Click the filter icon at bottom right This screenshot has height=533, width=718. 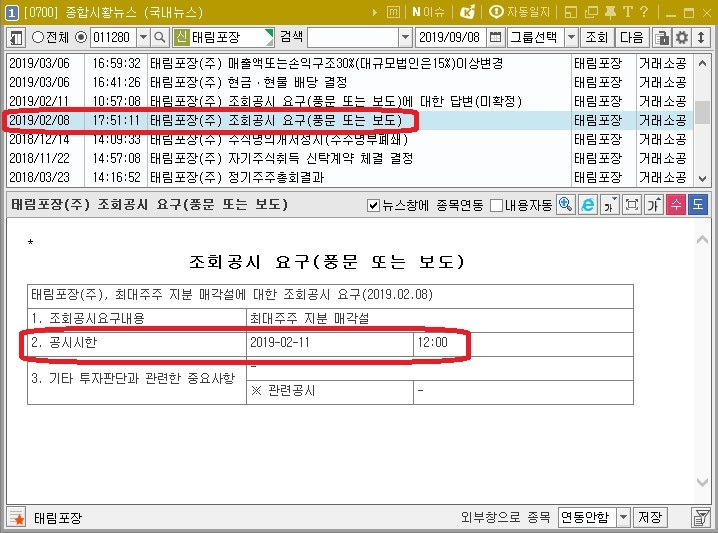pyautogui.click(x=700, y=518)
